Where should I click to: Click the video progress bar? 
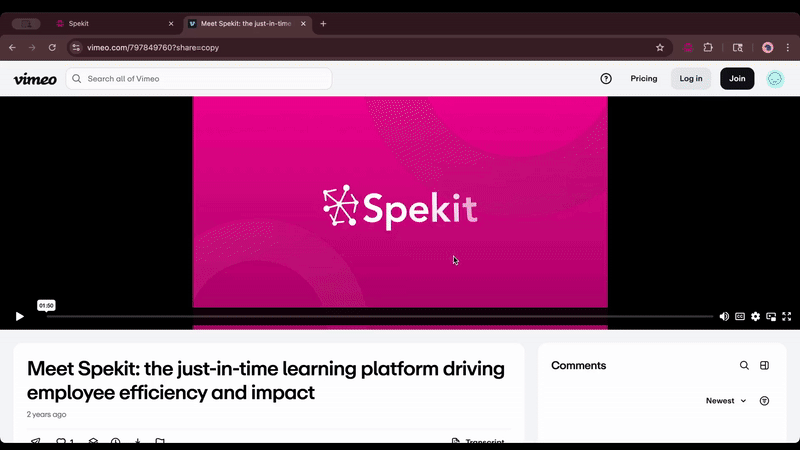coord(380,316)
